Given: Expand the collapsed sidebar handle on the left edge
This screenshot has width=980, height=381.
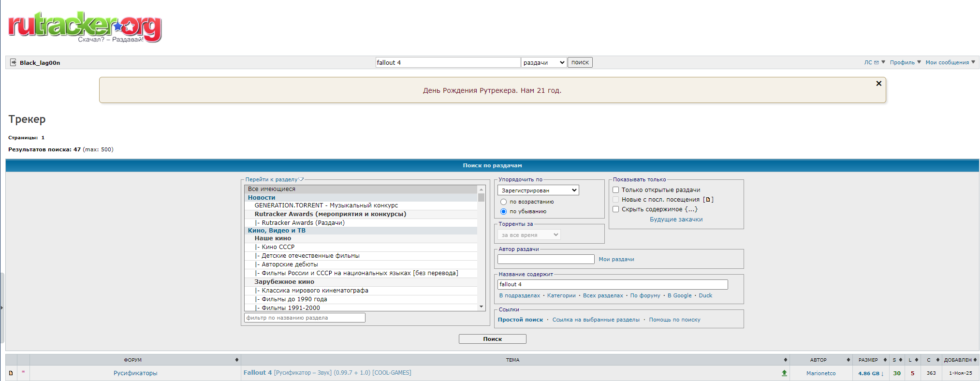Looking at the screenshot, I should tap(2, 308).
